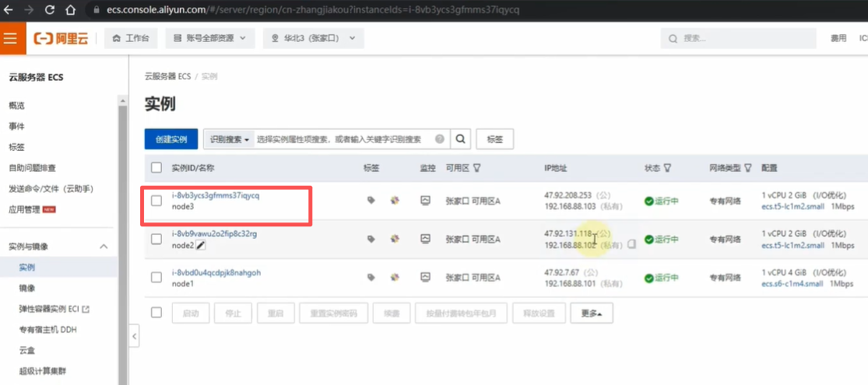Filter status via the 状态 funnel icon
Image resolution: width=868 pixels, height=385 pixels.
coord(668,167)
